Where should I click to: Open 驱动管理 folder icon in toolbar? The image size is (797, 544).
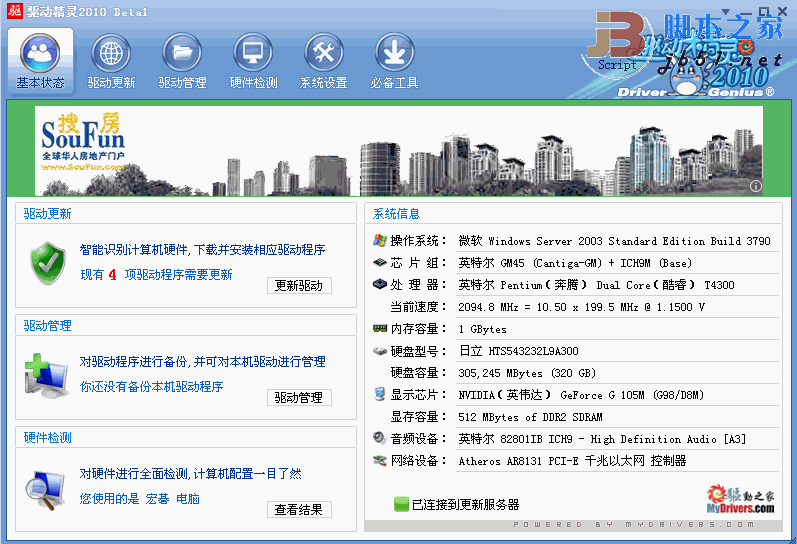pyautogui.click(x=182, y=53)
